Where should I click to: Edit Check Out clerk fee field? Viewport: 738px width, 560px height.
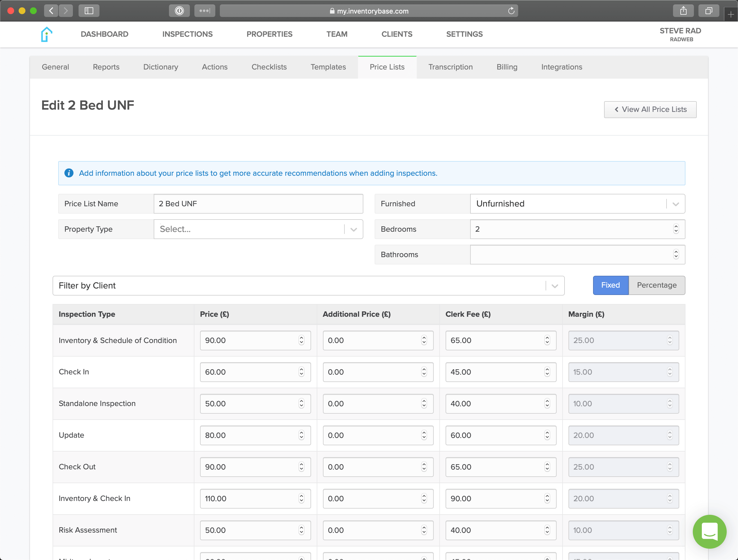(x=500, y=466)
